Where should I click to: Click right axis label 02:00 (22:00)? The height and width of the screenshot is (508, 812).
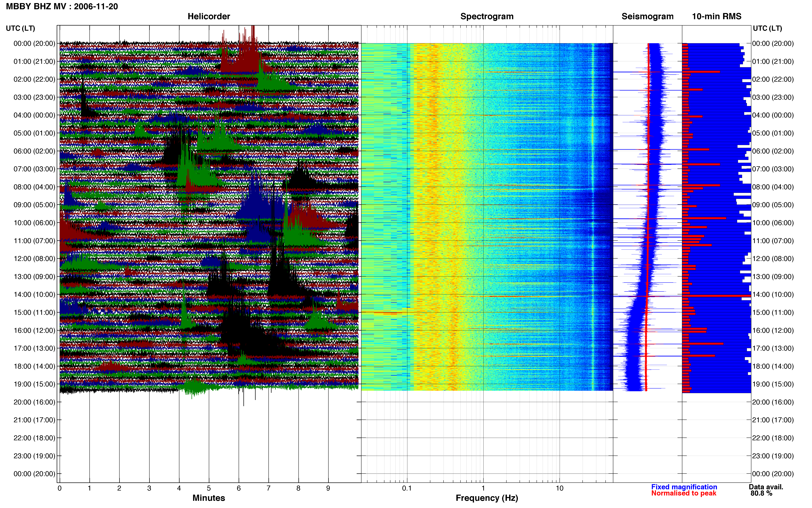pos(773,79)
